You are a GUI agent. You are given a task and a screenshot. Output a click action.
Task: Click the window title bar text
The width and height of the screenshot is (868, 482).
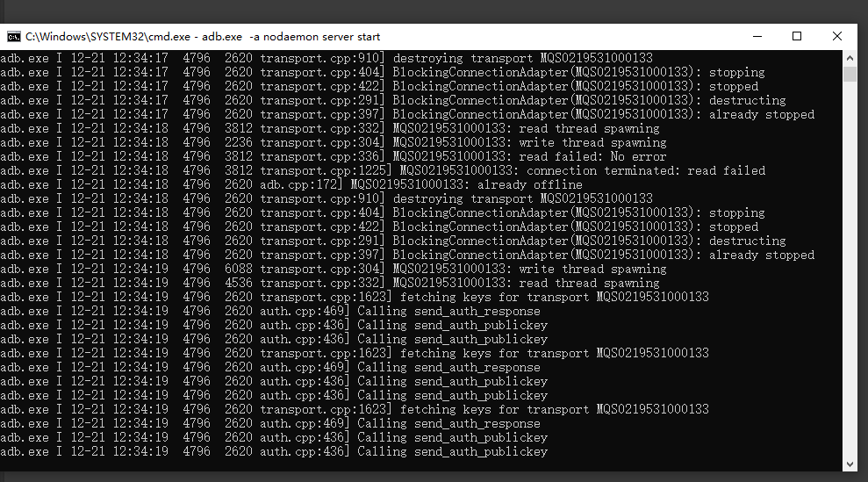(203, 37)
